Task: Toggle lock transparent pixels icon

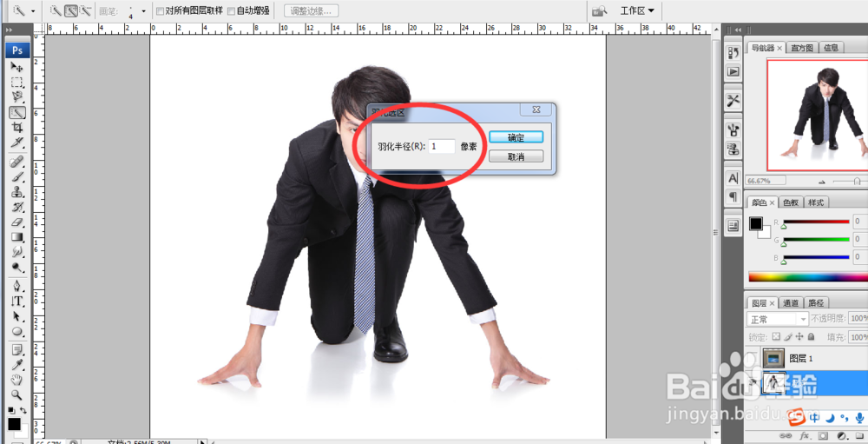Action: click(776, 336)
